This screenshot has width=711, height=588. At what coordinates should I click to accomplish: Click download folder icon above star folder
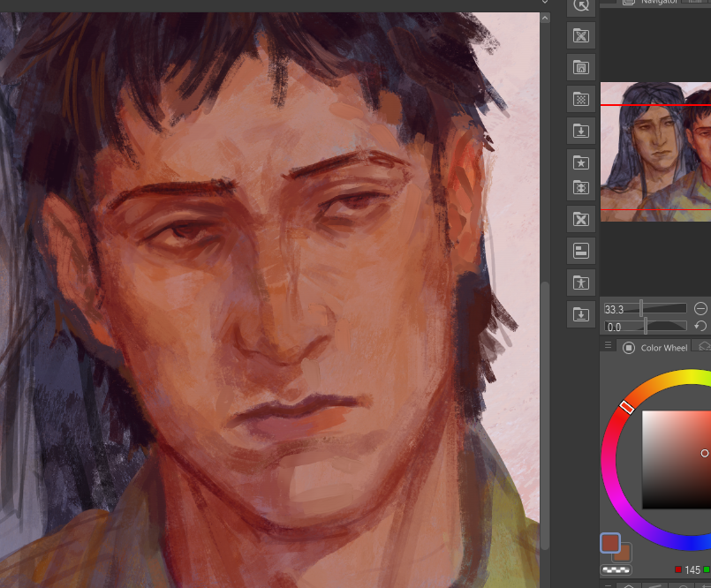pos(581,131)
